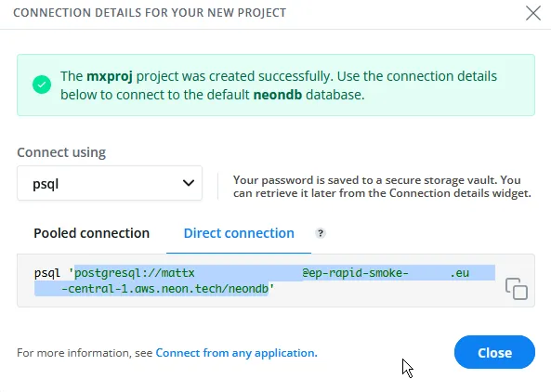Click the password secure storage vault note
The image size is (551, 392).
382,187
